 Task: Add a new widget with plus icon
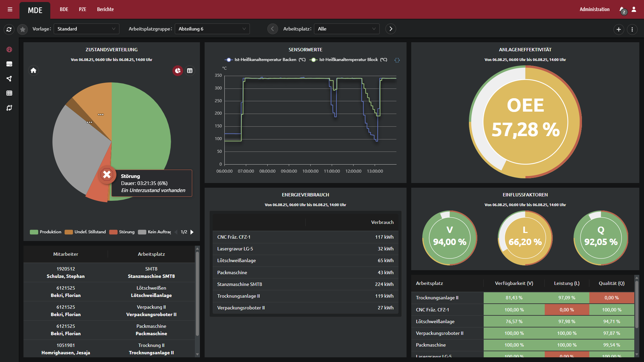pyautogui.click(x=619, y=29)
